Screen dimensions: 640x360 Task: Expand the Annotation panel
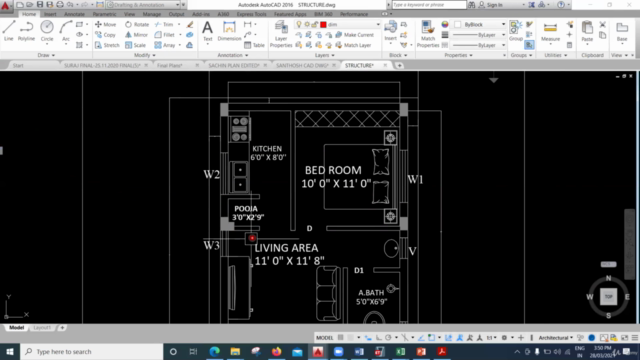pos(233,55)
